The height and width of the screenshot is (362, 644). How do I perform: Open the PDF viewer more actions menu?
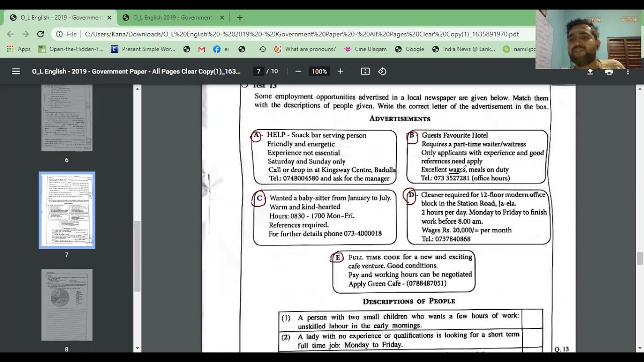click(x=627, y=71)
